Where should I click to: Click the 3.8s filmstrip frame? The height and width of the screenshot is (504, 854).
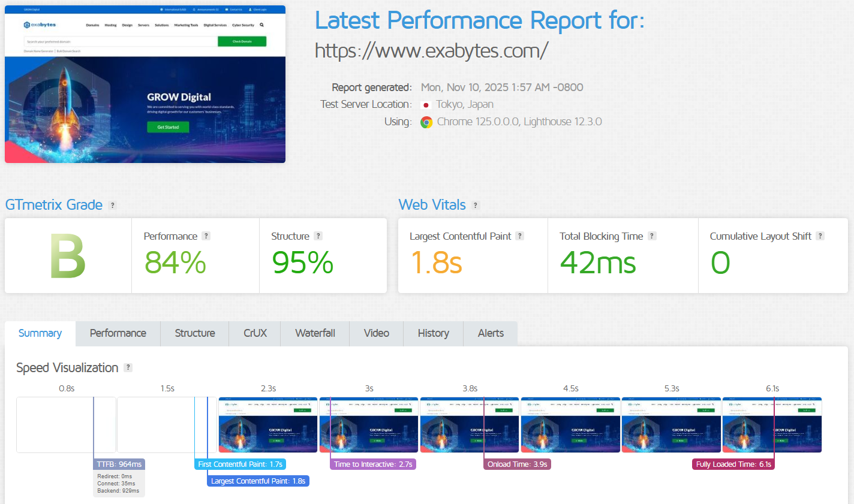coord(470,425)
